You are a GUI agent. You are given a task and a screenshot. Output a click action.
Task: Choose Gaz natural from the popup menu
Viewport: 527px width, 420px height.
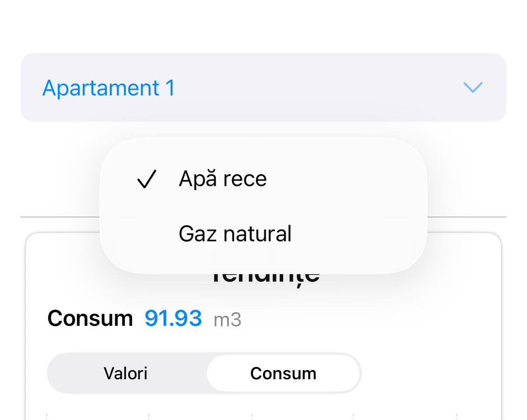pos(235,234)
